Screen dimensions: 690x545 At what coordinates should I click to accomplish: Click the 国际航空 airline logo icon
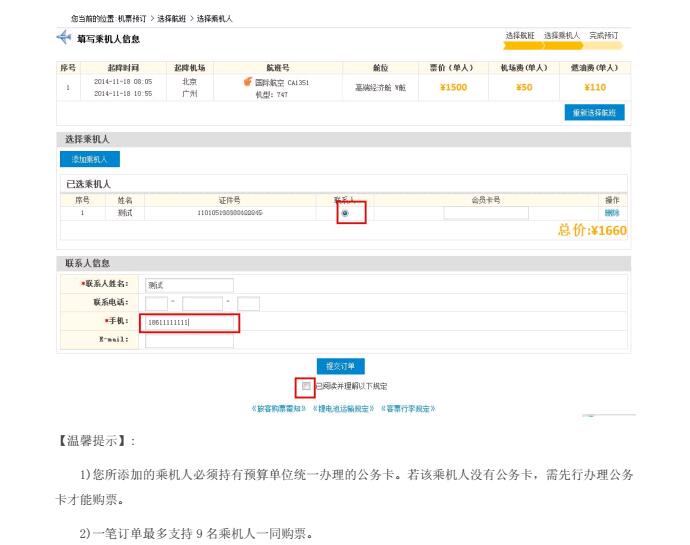(x=248, y=82)
